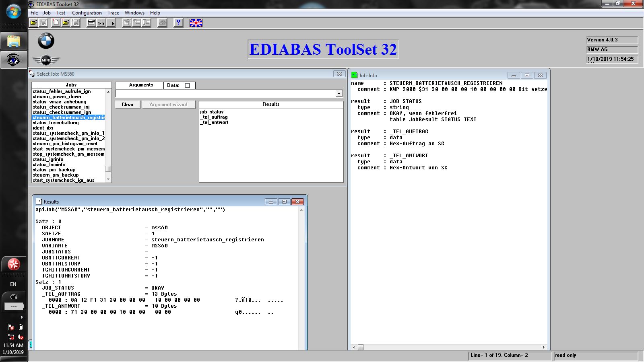This screenshot has height=362, width=644.
Task: Open the Test menu
Action: pos(61,13)
